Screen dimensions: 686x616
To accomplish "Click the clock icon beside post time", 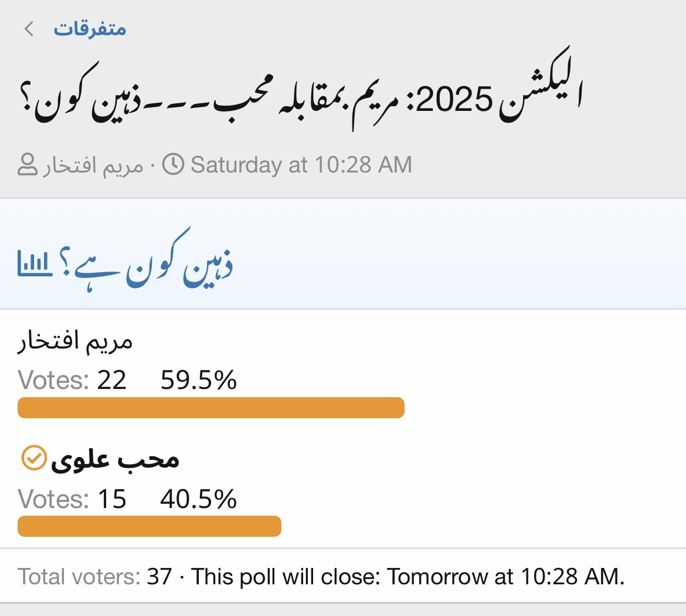I will pyautogui.click(x=173, y=165).
